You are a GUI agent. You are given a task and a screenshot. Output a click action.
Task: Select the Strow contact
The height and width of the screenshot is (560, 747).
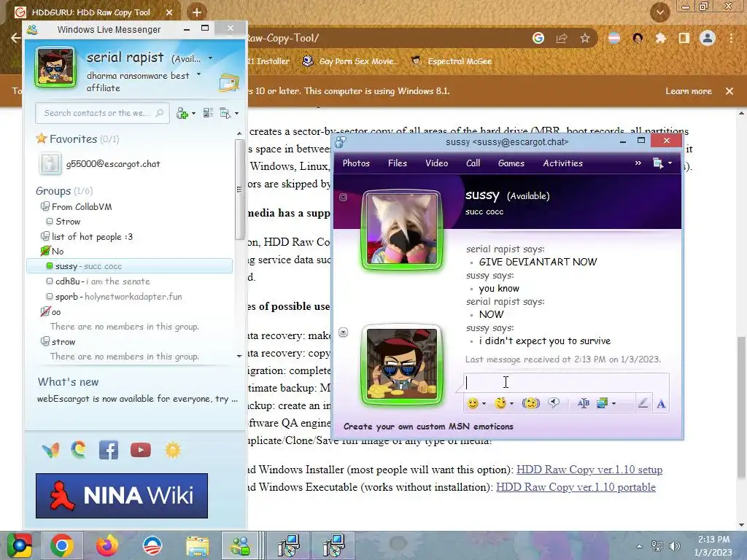(68, 222)
